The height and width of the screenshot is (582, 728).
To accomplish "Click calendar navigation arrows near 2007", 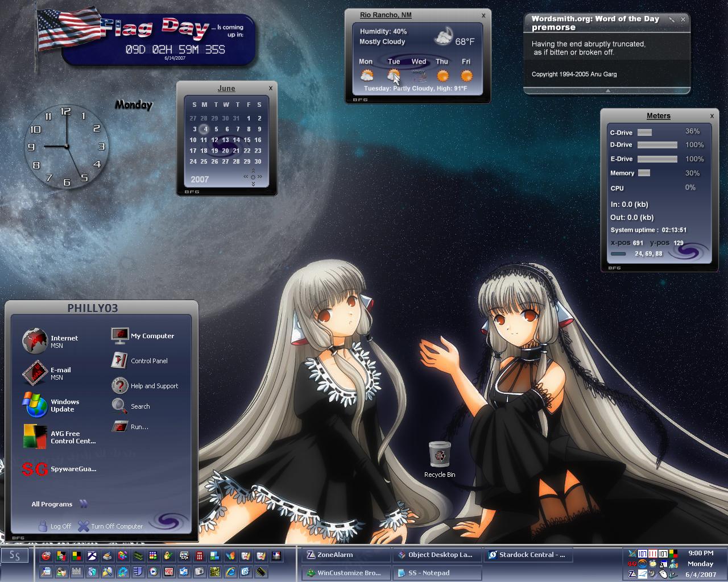I will click(x=253, y=177).
